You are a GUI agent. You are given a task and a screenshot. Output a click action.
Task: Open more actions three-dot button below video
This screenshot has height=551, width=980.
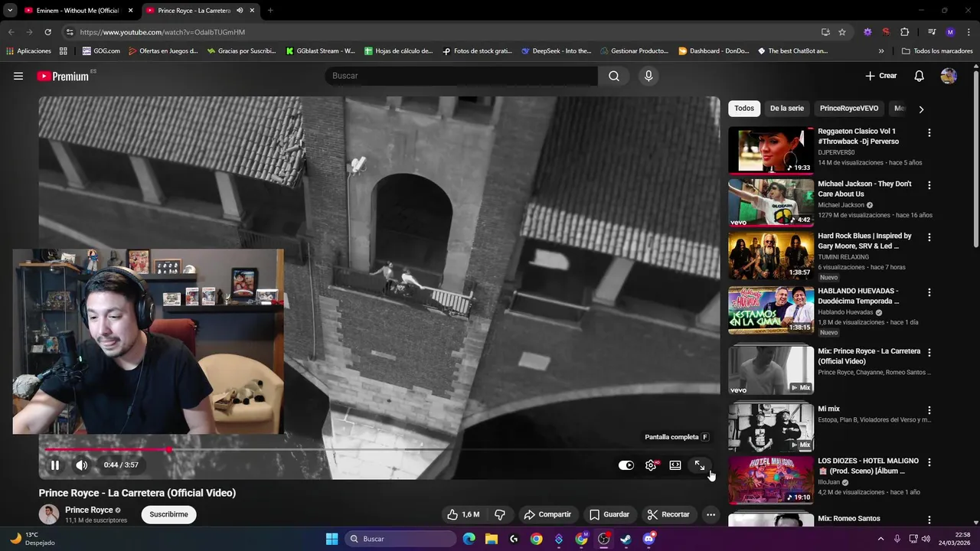click(x=710, y=514)
